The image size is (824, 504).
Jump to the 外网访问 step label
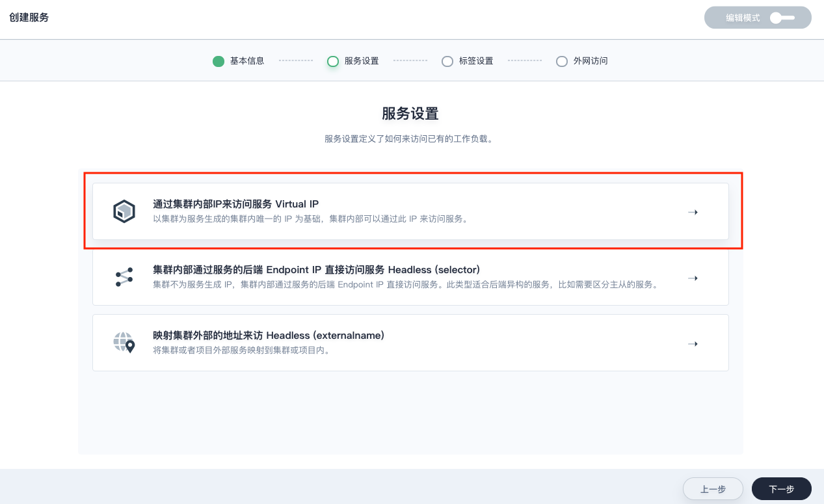tap(591, 61)
